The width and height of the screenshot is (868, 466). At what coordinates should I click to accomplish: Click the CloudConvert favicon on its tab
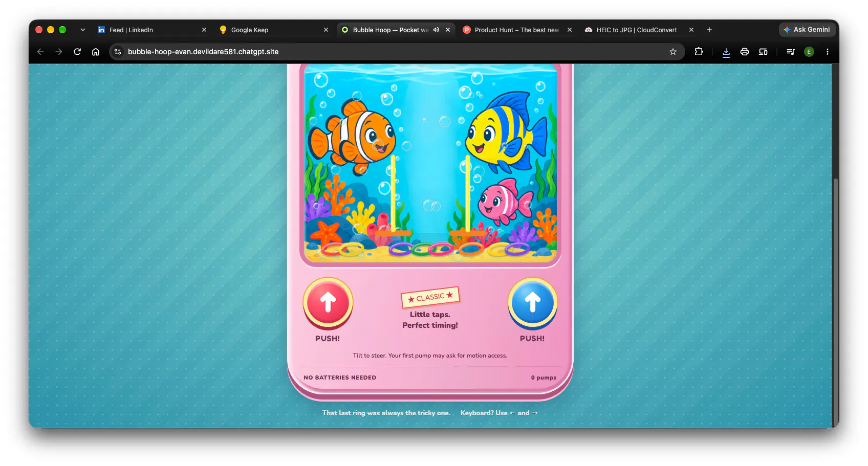[589, 30]
